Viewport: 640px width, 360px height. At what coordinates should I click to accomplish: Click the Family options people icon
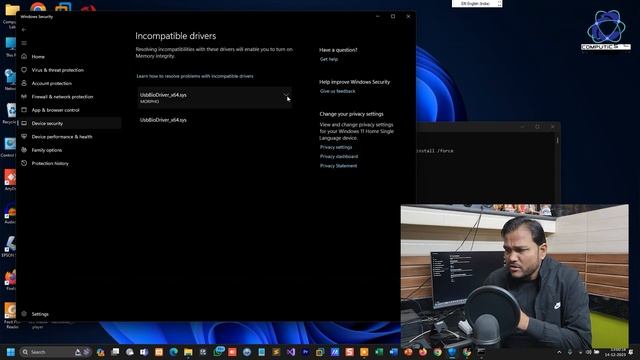(24, 150)
